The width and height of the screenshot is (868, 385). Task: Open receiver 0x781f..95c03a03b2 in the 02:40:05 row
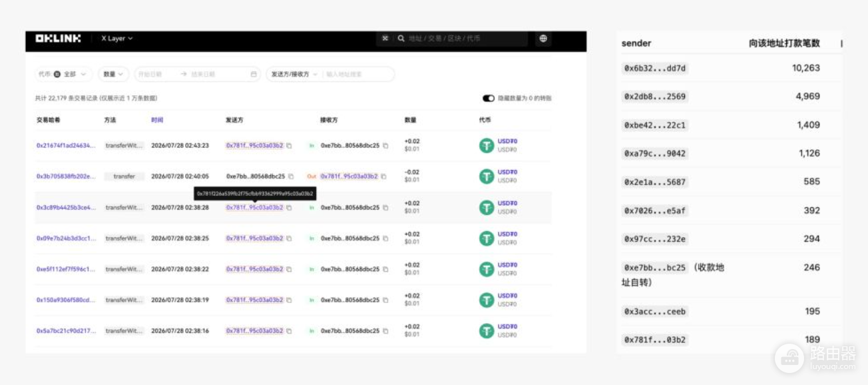[349, 177]
